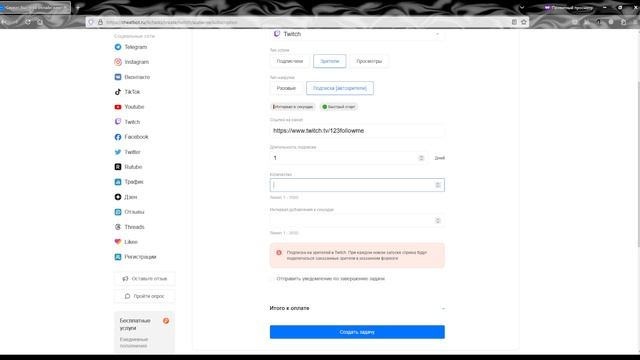Select the Просмотры service type

369,61
